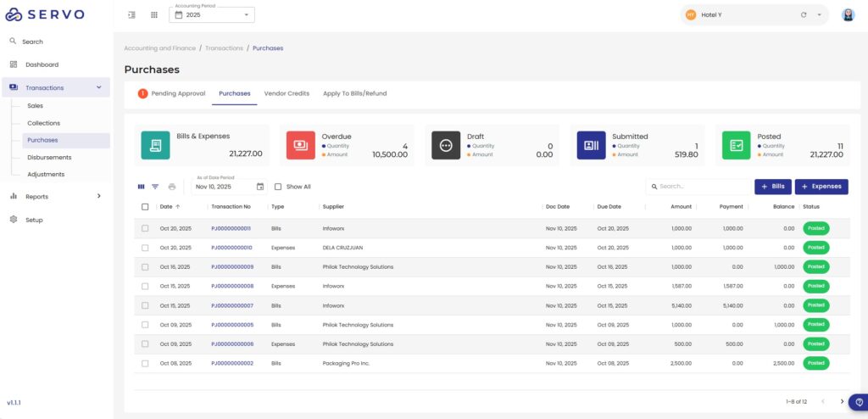Enable the Show All checkbox
868x419 pixels.
pyautogui.click(x=278, y=187)
